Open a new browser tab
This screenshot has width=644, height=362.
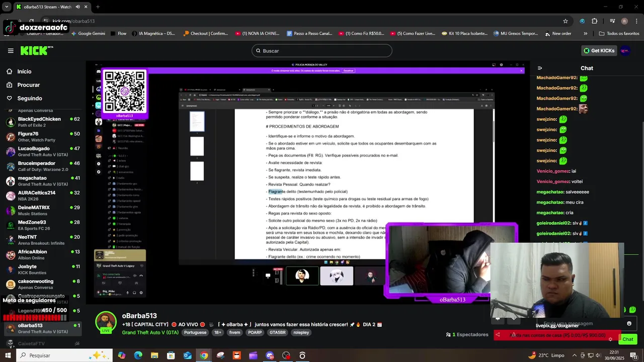coord(98,7)
